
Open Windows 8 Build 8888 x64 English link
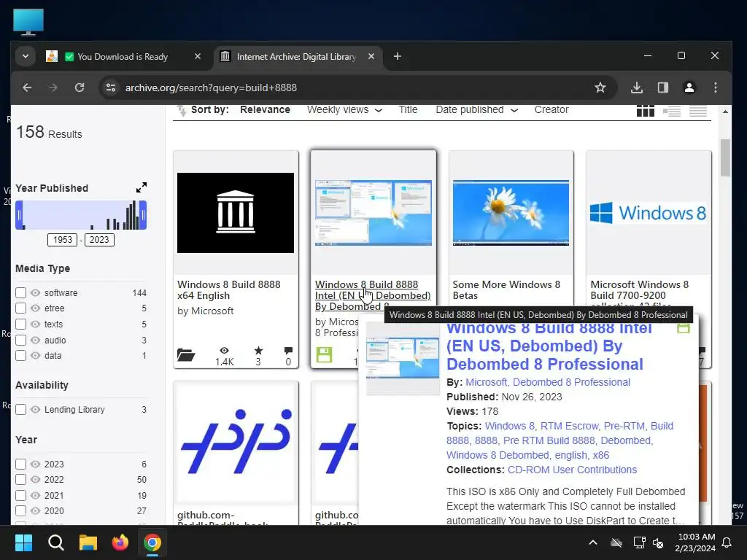[228, 290]
